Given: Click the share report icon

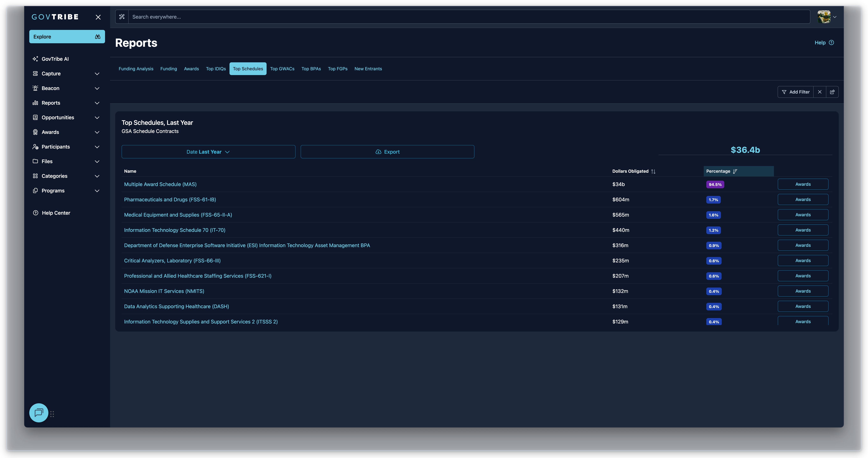Looking at the screenshot, I should click(x=832, y=92).
